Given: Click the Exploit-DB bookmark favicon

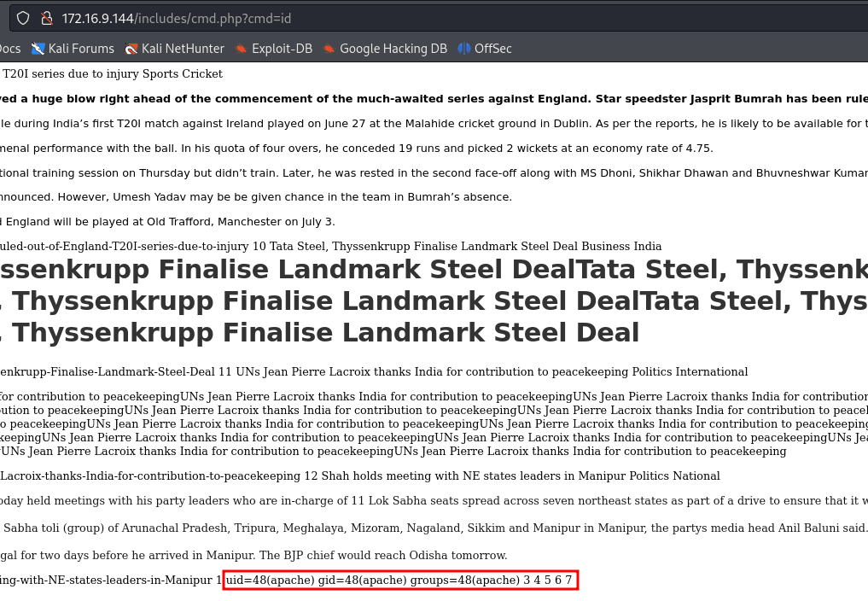Looking at the screenshot, I should click(x=242, y=49).
